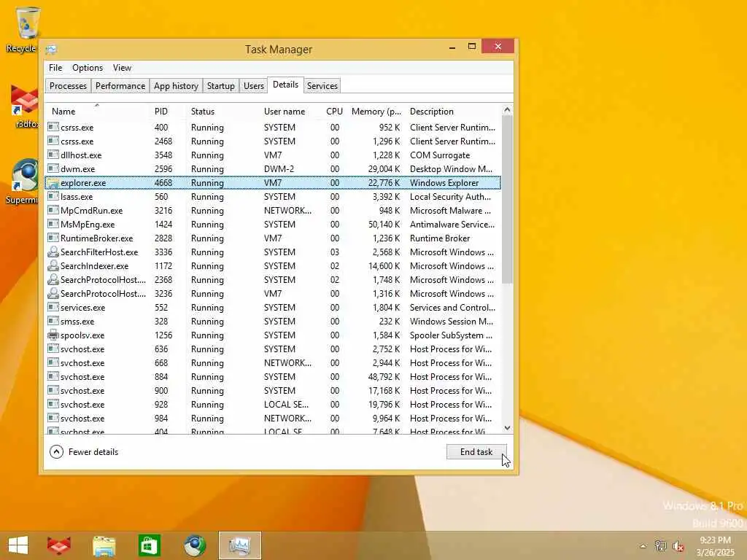Screen dimensions: 747x560
Task: Switch to the Users tab
Action: click(253, 86)
